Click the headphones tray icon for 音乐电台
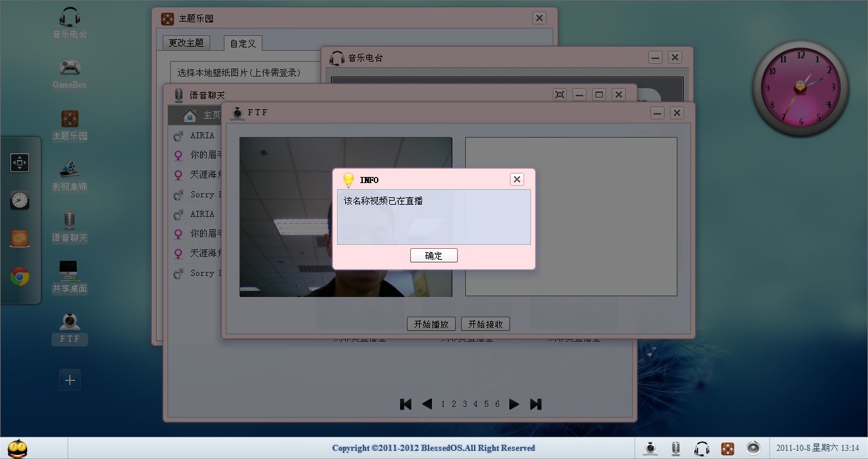868x459 pixels. (x=702, y=448)
